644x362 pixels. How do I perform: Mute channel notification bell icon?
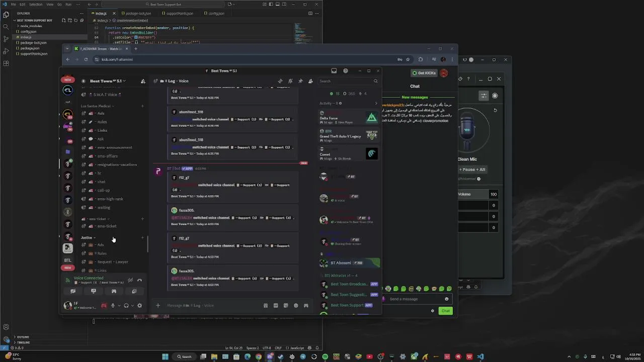(x=290, y=81)
